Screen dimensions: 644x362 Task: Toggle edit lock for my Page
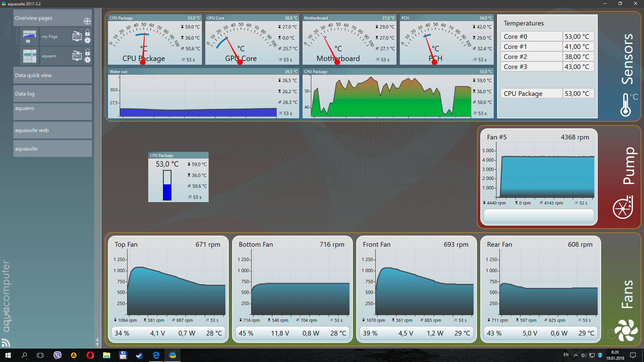coord(88,33)
